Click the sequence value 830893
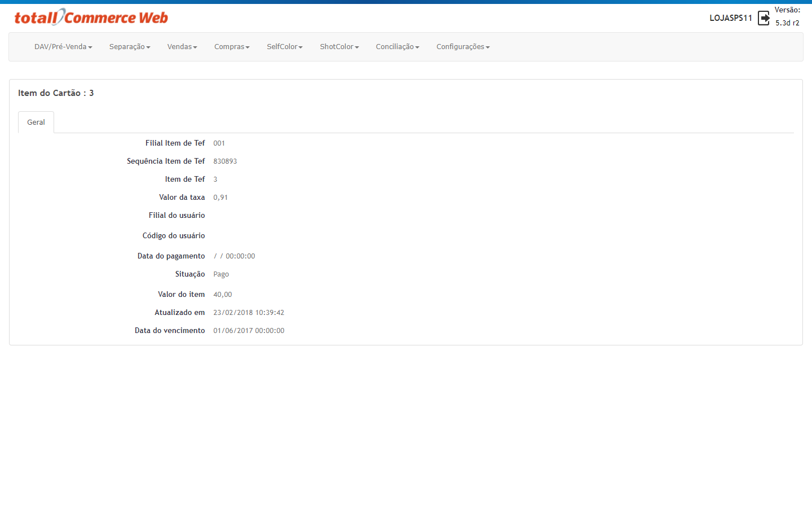Viewport: 812px width, 508px height. coord(225,161)
